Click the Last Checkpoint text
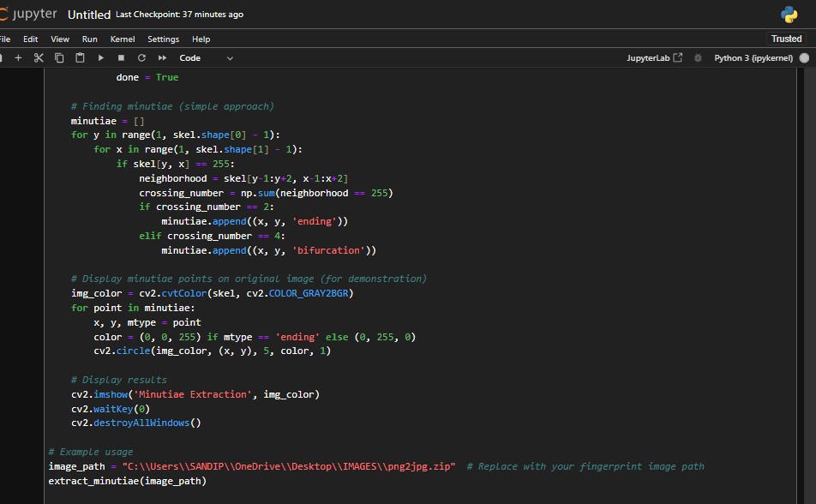Viewport: 816px width, 504px height. (179, 15)
